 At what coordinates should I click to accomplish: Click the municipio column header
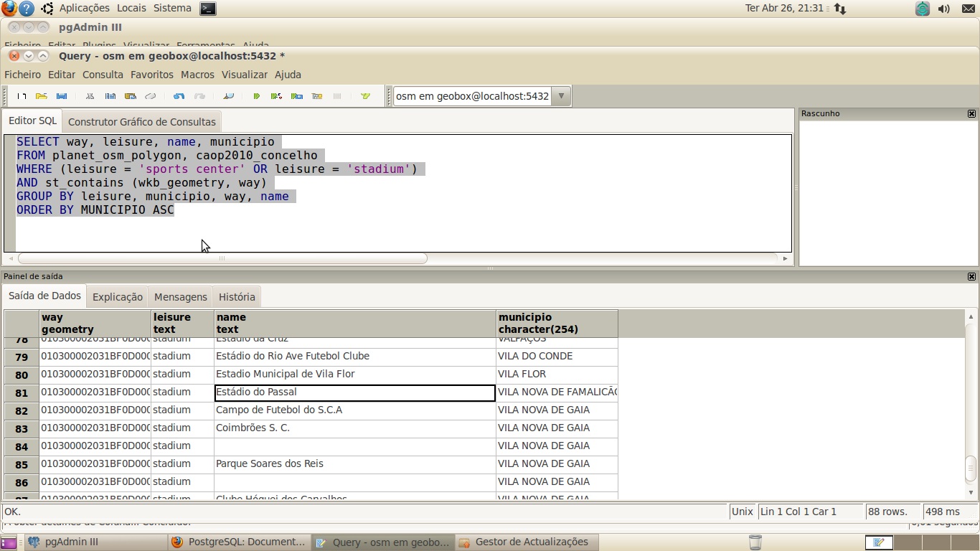click(x=557, y=324)
